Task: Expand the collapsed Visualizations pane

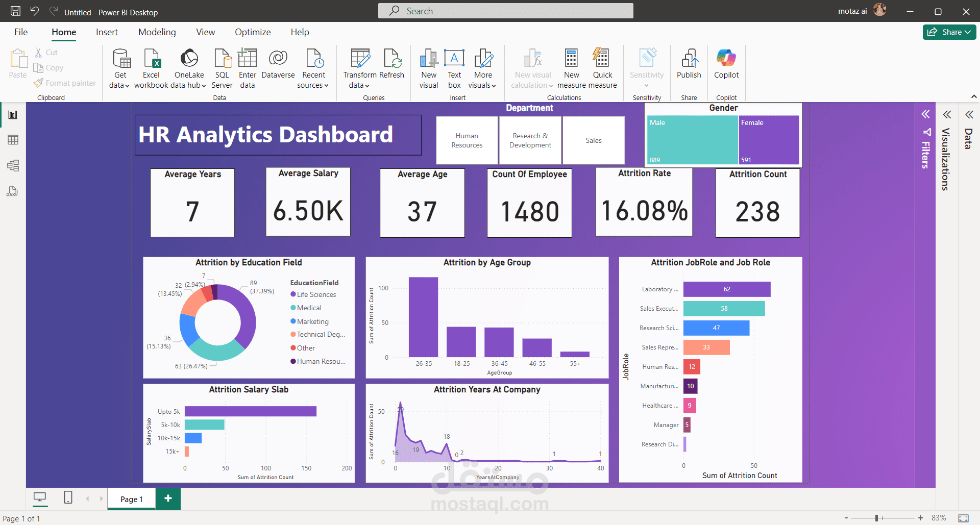Action: pos(947,115)
